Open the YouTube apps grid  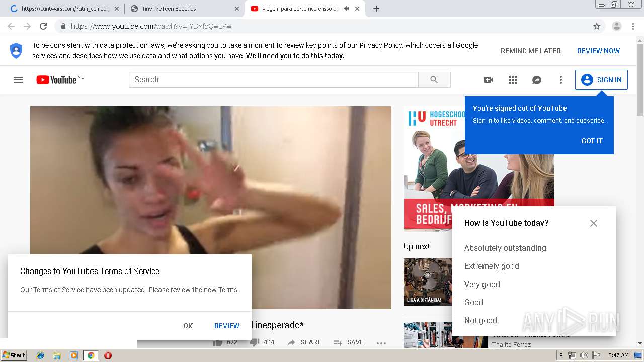(x=513, y=80)
